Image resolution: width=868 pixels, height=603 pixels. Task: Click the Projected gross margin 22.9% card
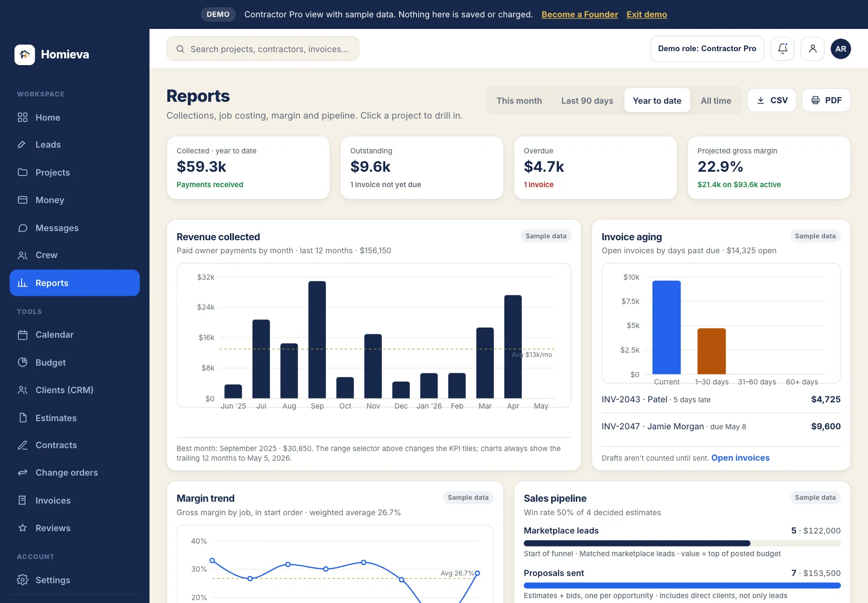769,167
